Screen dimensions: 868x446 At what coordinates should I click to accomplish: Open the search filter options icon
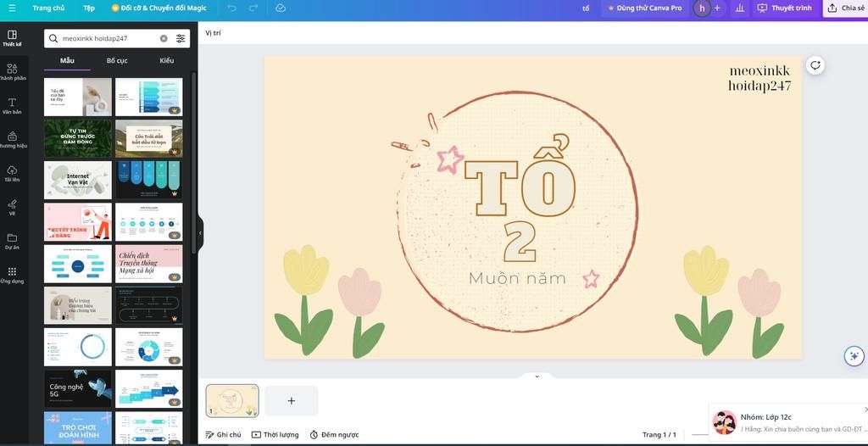click(181, 38)
